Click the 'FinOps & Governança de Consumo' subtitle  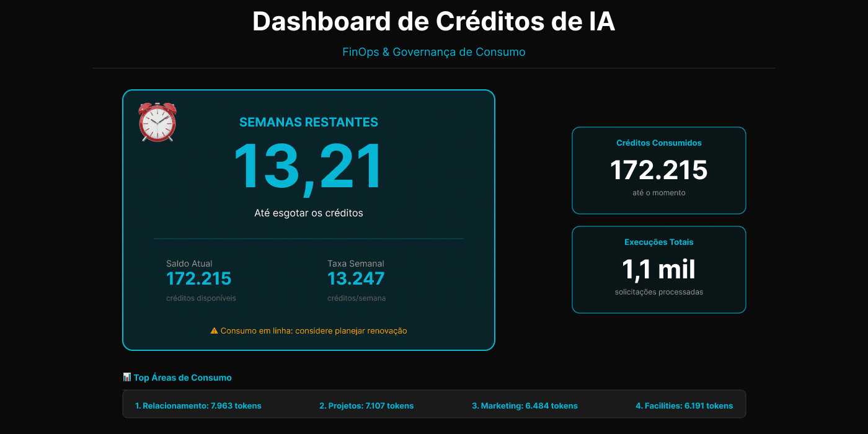click(x=434, y=52)
